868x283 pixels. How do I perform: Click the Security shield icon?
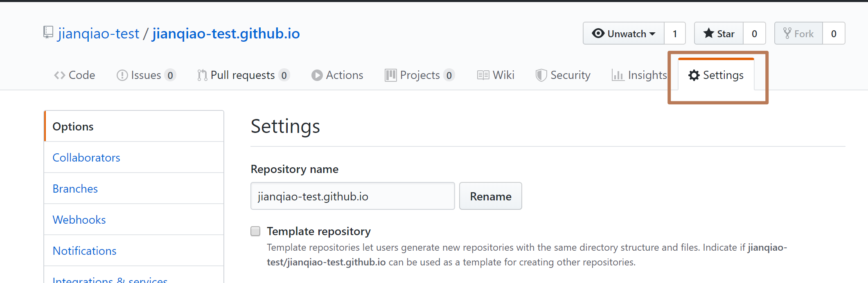(x=541, y=75)
